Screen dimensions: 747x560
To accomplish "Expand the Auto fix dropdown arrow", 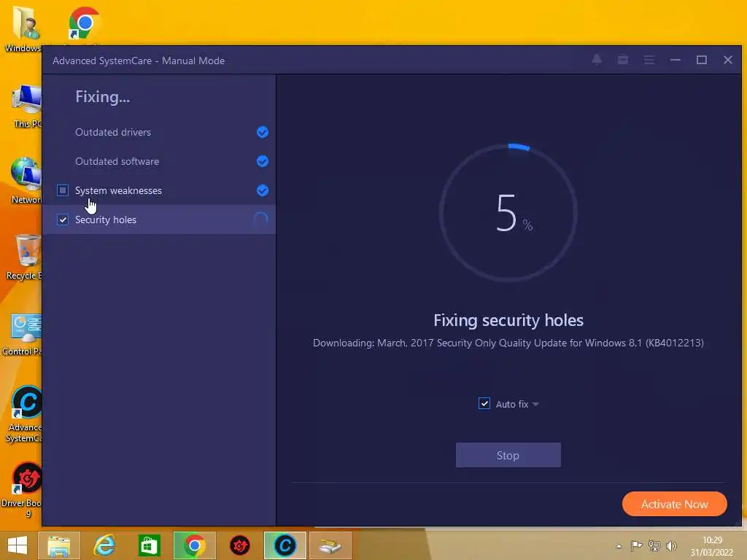I will (x=535, y=404).
